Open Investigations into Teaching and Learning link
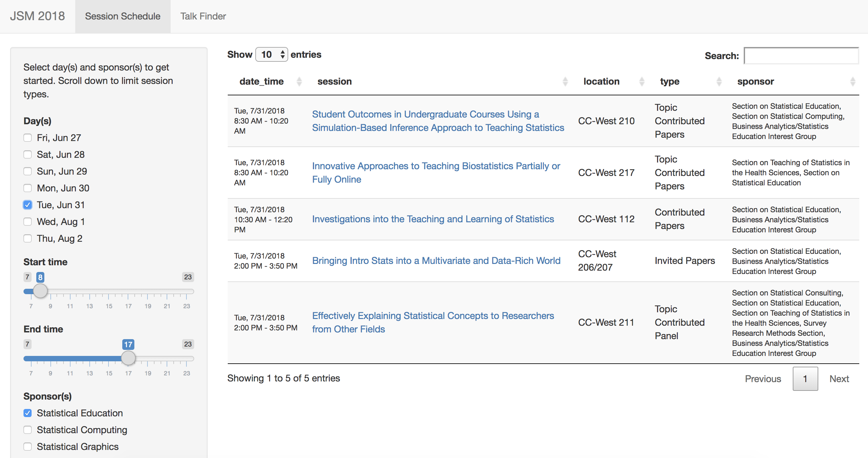The width and height of the screenshot is (868, 458). tap(433, 219)
